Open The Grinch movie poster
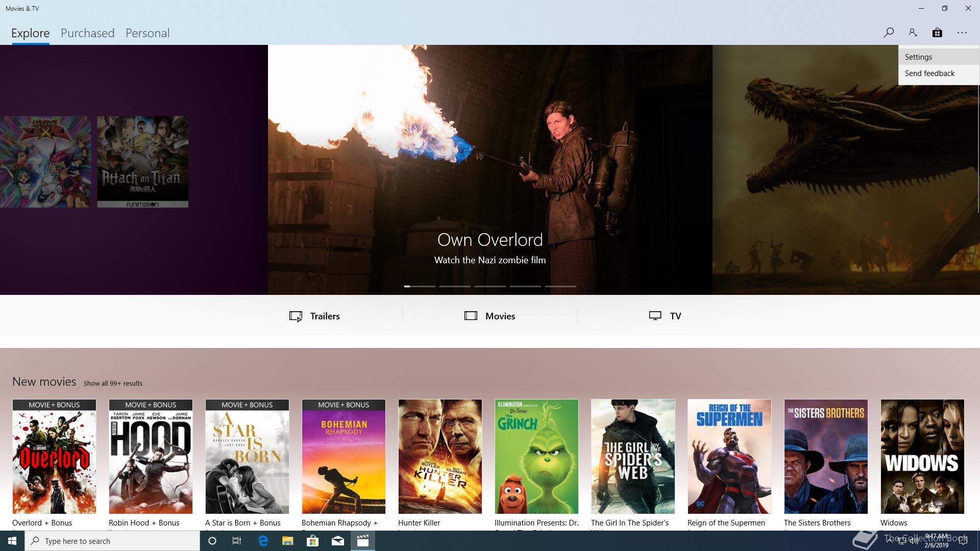This screenshot has width=980, height=551. [x=536, y=457]
